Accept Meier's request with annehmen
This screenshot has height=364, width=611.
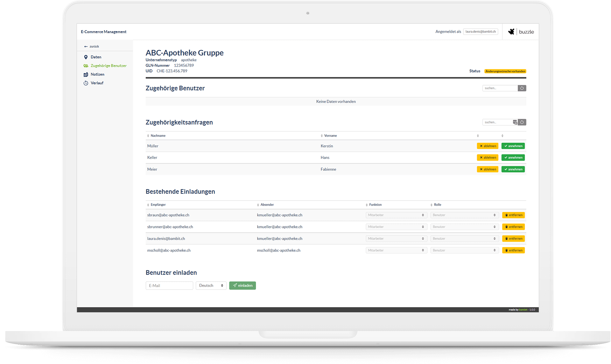tap(513, 169)
